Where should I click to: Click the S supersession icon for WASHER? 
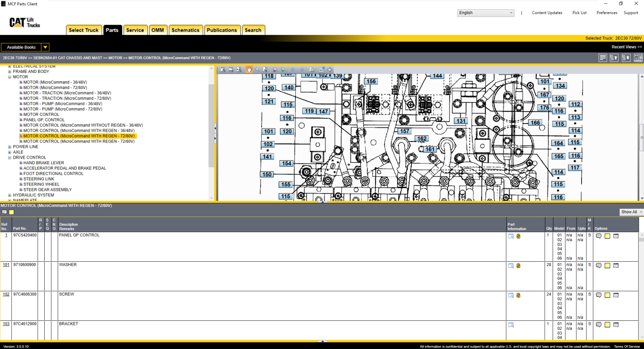[518, 266]
